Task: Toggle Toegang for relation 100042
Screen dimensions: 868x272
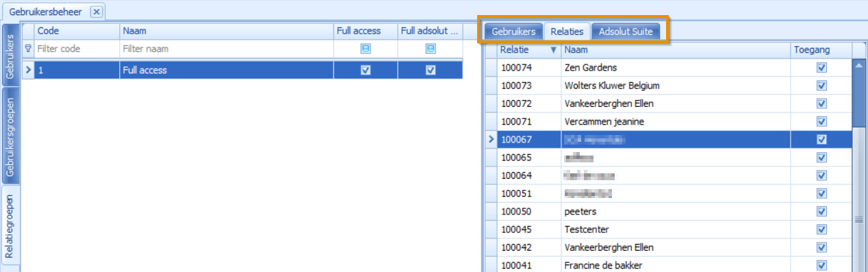Action: tap(821, 247)
